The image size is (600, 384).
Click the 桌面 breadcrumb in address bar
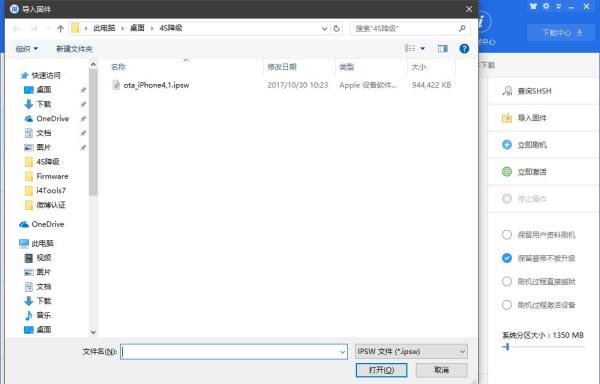137,28
